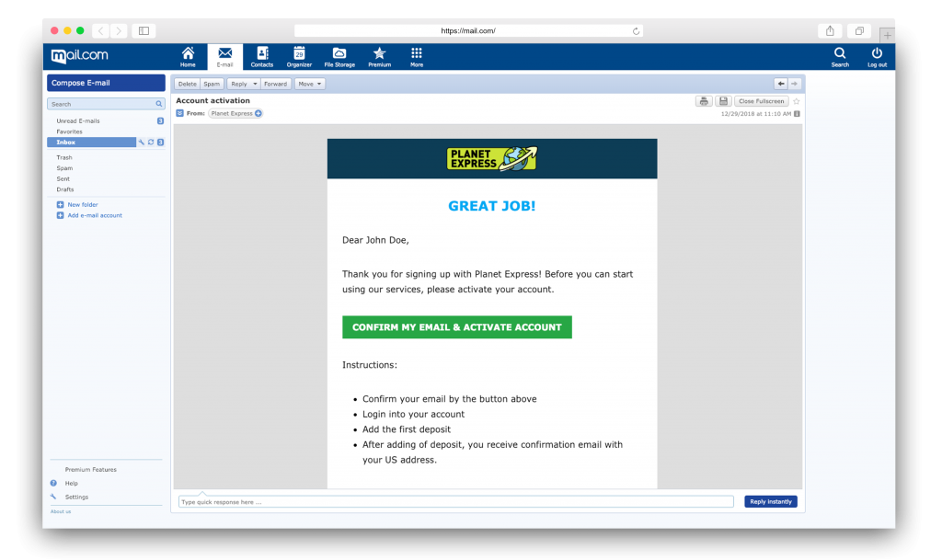Expand the Reply dropdown arrow
Screen dimensions: 942x560
pyautogui.click(x=255, y=84)
